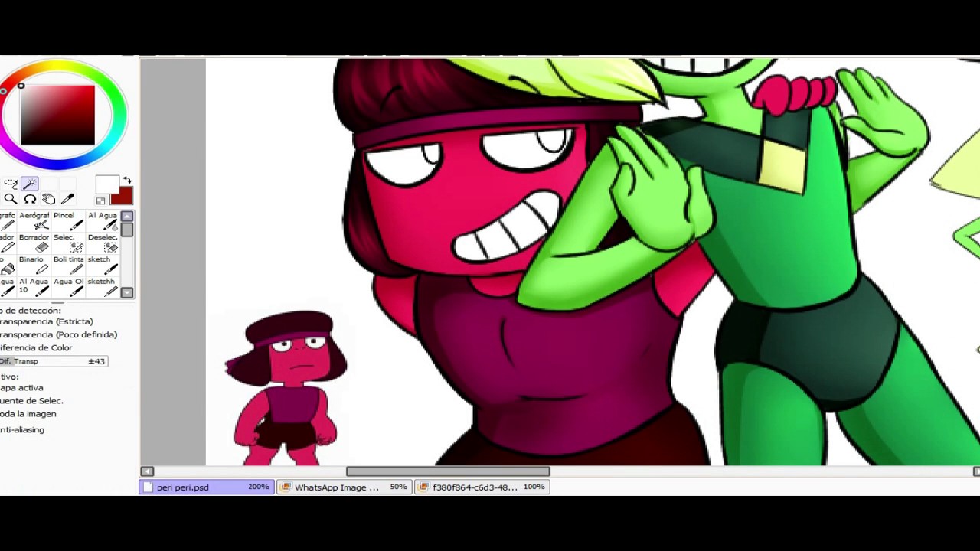Set target to Fuente de Selec.
The image size is (980, 551).
31,401
